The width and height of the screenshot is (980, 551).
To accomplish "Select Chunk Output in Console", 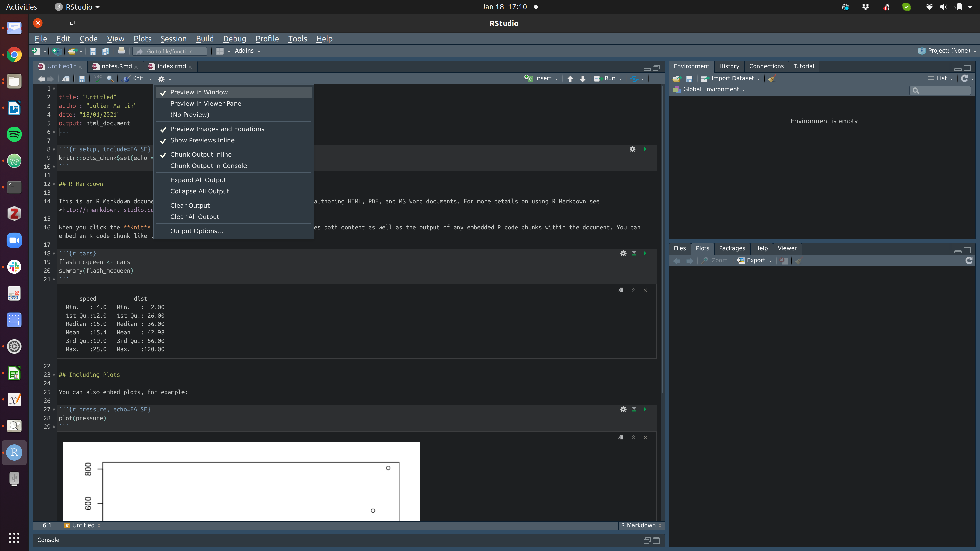I will (x=208, y=166).
